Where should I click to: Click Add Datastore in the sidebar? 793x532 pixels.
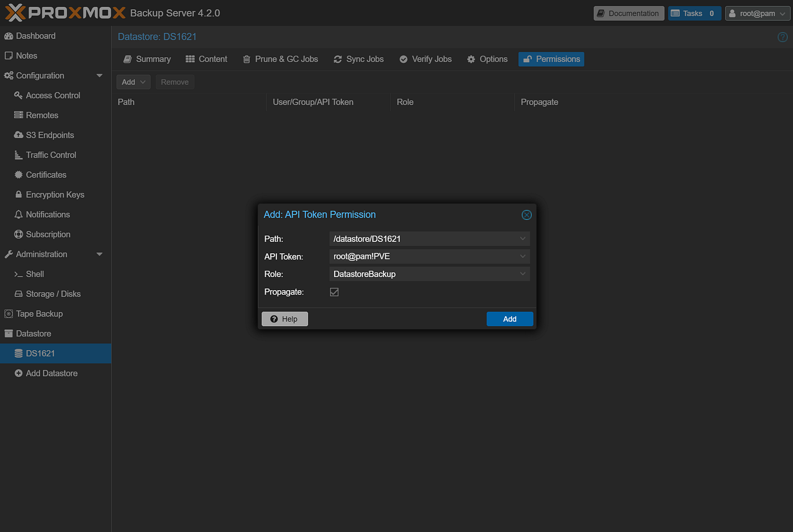(x=56, y=373)
